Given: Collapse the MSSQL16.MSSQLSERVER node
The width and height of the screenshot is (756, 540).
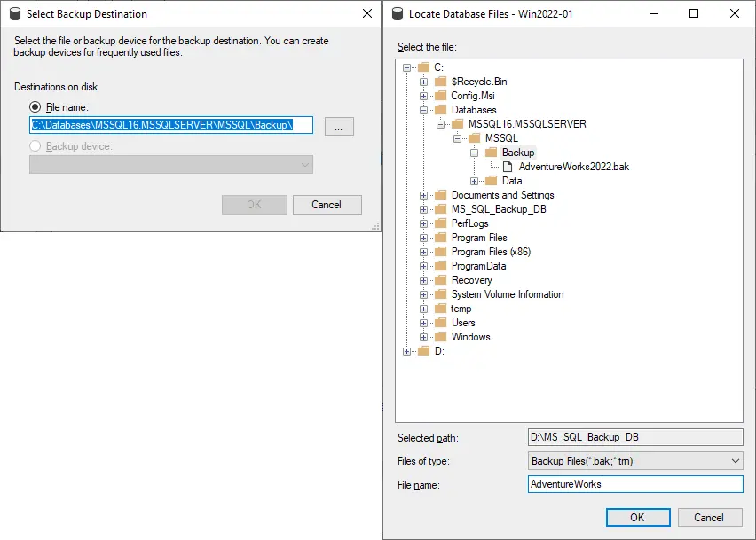Looking at the screenshot, I should click(440, 124).
